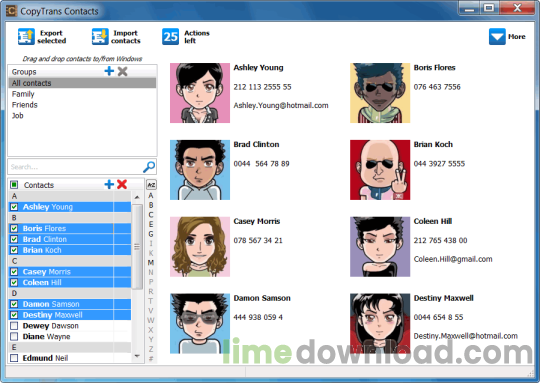Uncheck Brian Koch checkbox
This screenshot has width=540, height=383.
[x=14, y=250]
